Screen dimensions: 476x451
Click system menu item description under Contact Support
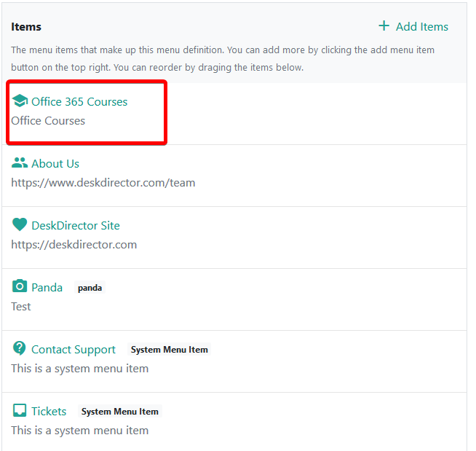(80, 369)
